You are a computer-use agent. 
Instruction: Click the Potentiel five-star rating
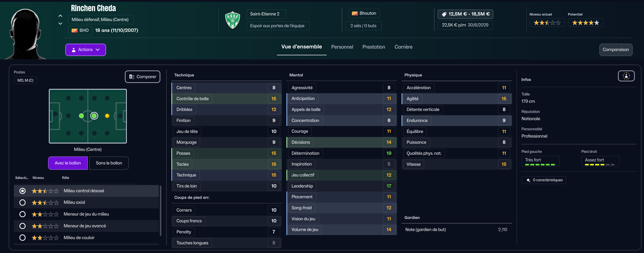tap(585, 23)
